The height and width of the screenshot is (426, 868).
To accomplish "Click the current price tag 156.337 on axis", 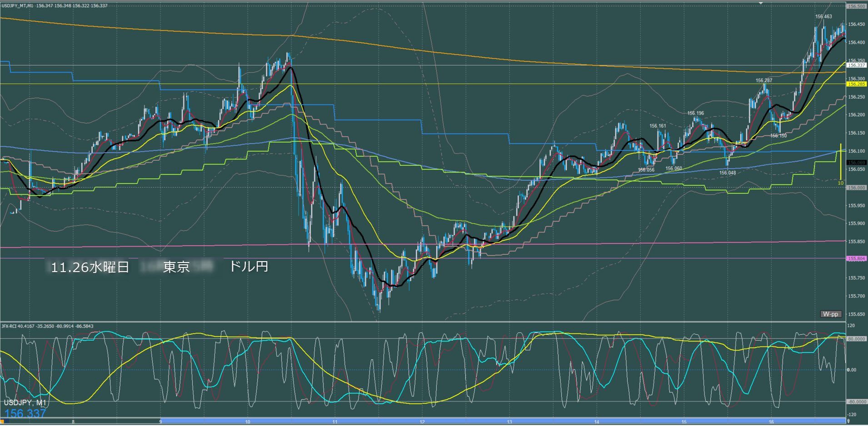I will coord(856,65).
